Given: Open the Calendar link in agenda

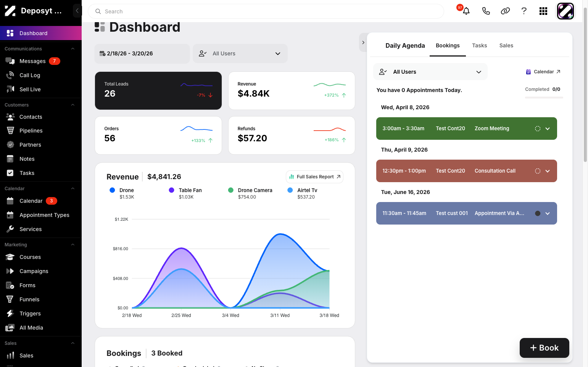Looking at the screenshot, I should click(x=543, y=72).
